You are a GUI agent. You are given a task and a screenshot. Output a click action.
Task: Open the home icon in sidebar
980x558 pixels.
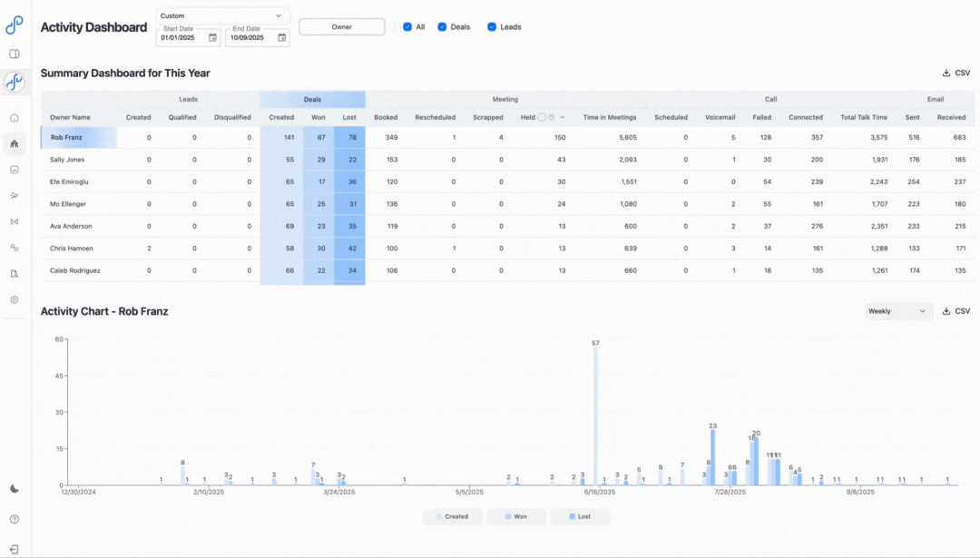point(15,118)
